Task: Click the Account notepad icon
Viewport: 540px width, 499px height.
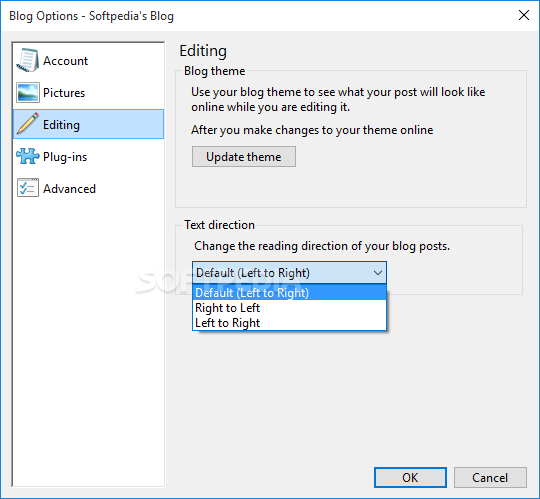Action: click(x=28, y=60)
